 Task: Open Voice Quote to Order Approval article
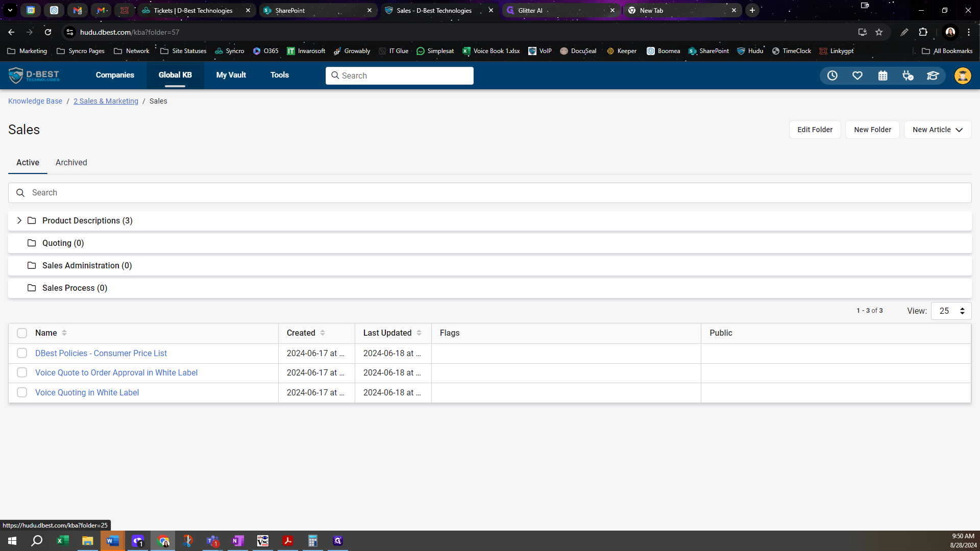116,372
